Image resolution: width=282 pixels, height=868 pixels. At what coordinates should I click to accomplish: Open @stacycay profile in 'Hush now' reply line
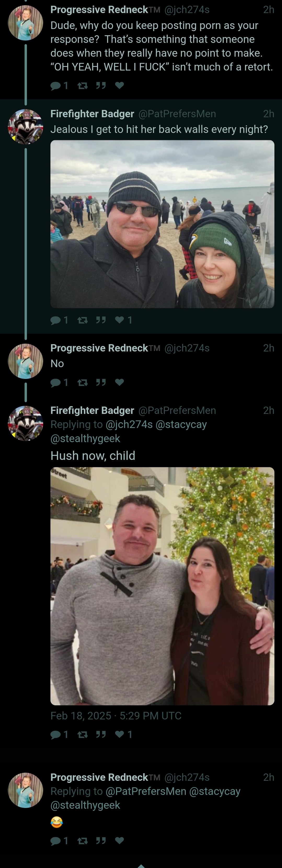(181, 425)
